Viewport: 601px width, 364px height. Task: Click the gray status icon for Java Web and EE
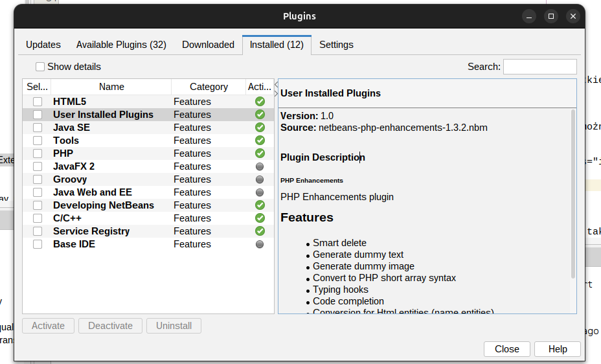pos(260,192)
